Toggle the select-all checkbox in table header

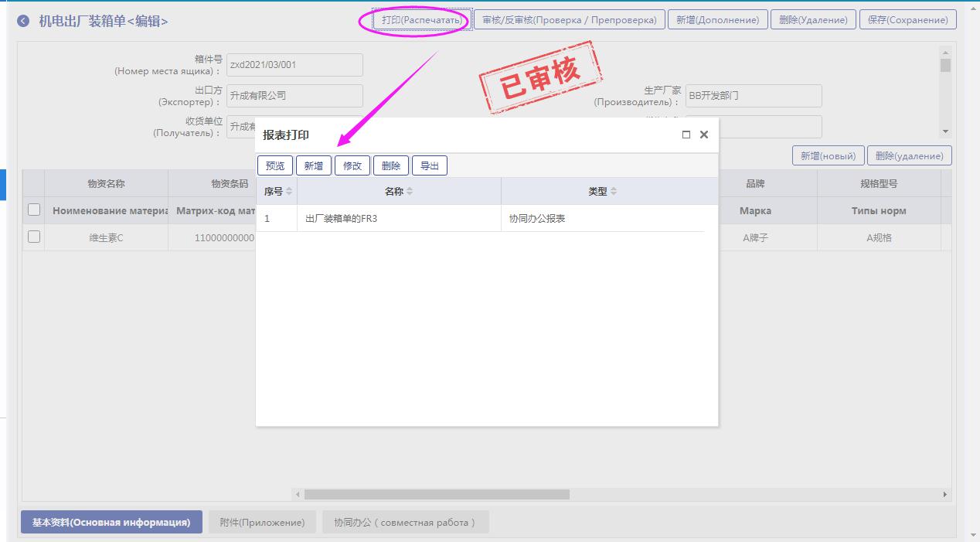(x=34, y=210)
